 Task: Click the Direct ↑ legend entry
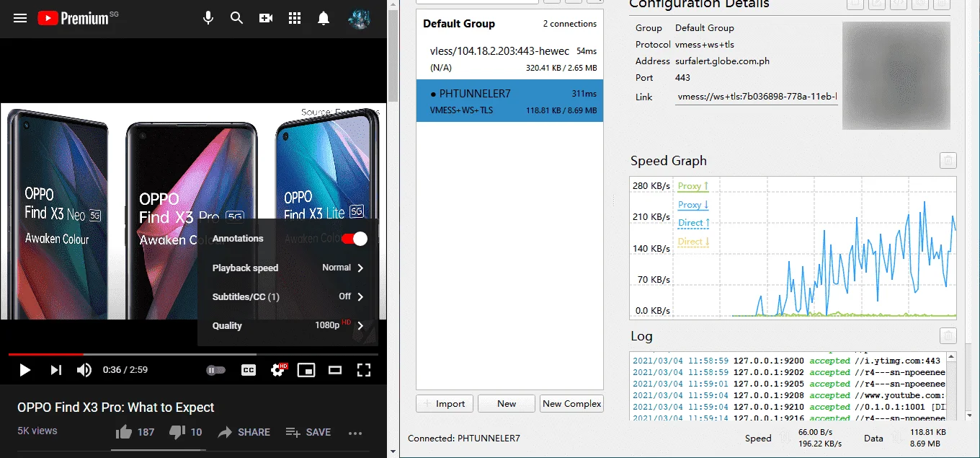(x=694, y=223)
